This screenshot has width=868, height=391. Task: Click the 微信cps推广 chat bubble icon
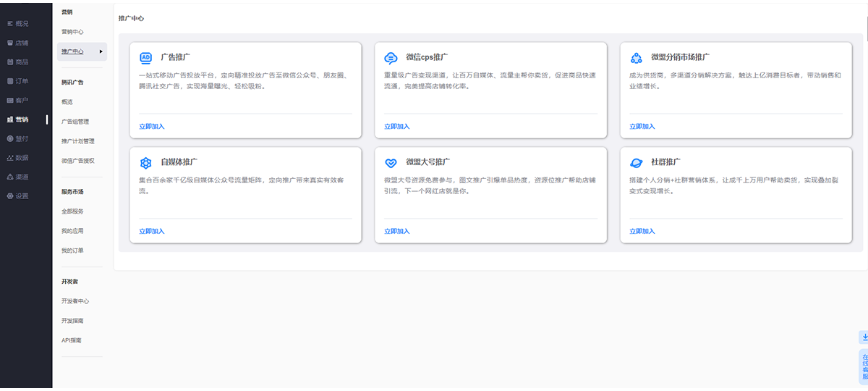tap(391, 58)
